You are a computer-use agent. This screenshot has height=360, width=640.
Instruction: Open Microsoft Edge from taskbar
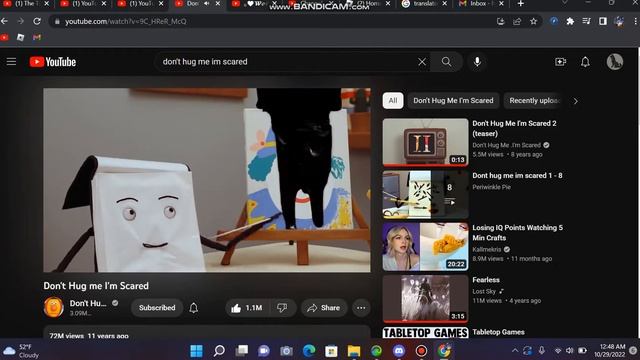pos(309,351)
